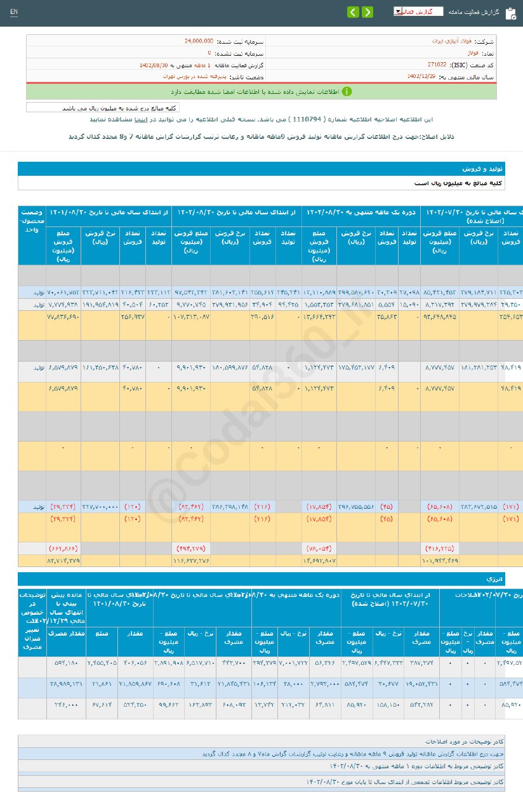The image size is (523, 812).
Task: Click the green signed-information match banner
Action: coord(261,92)
